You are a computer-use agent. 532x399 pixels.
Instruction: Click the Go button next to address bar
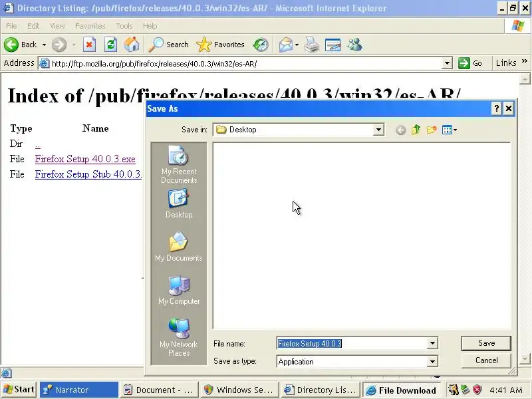[470, 63]
